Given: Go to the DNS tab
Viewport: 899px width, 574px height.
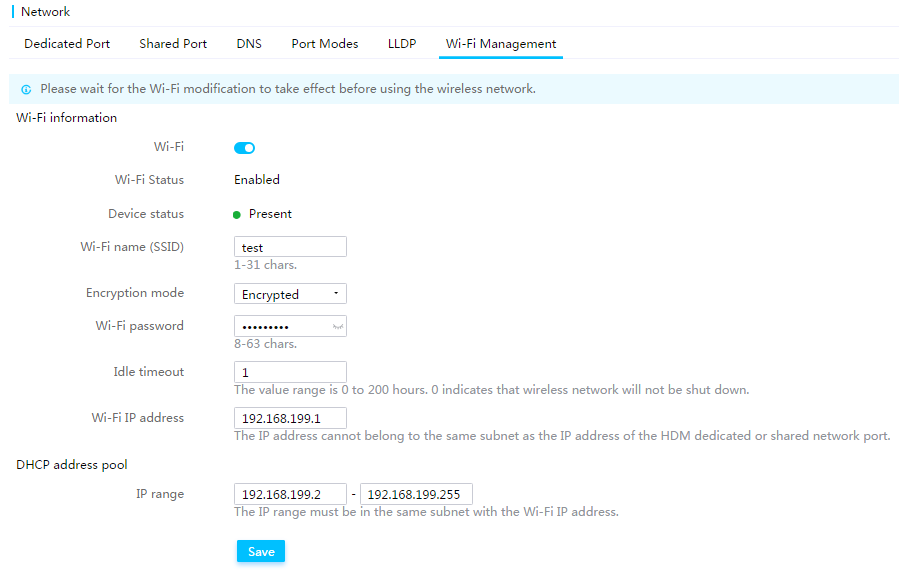Looking at the screenshot, I should 249,44.
